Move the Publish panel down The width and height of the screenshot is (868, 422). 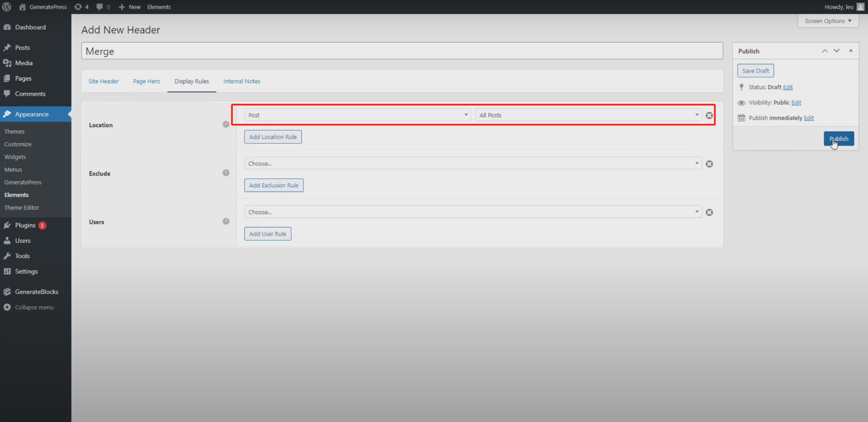coord(836,51)
